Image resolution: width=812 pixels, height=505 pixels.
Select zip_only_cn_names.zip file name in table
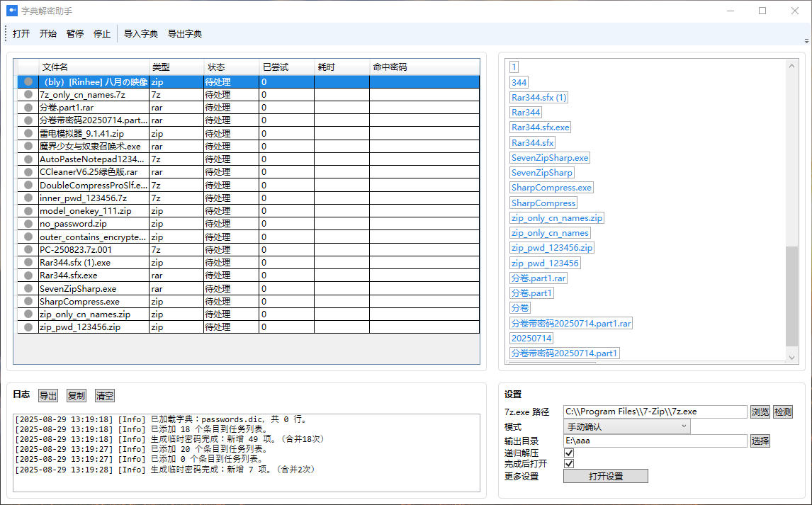(85, 314)
